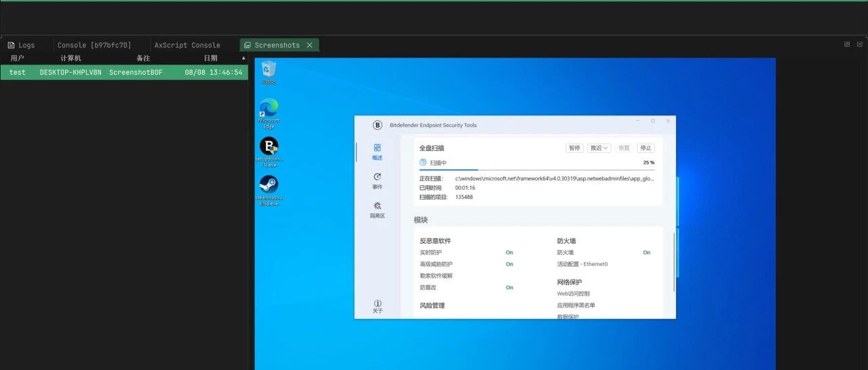868x370 pixels.
Task: Select the Recycle Bin desktop icon
Action: pyautogui.click(x=269, y=72)
